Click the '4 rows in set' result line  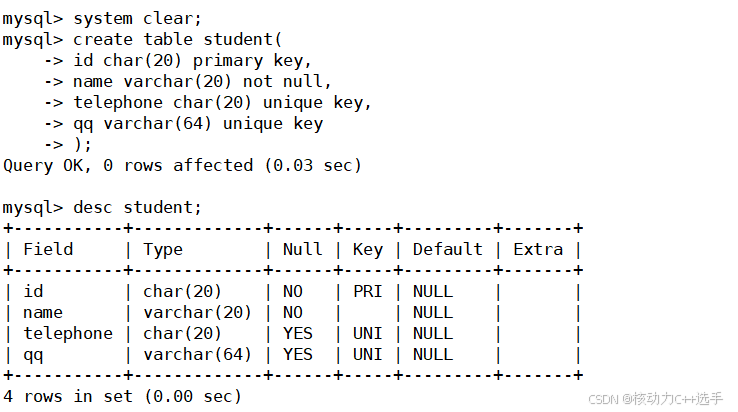tap(122, 396)
